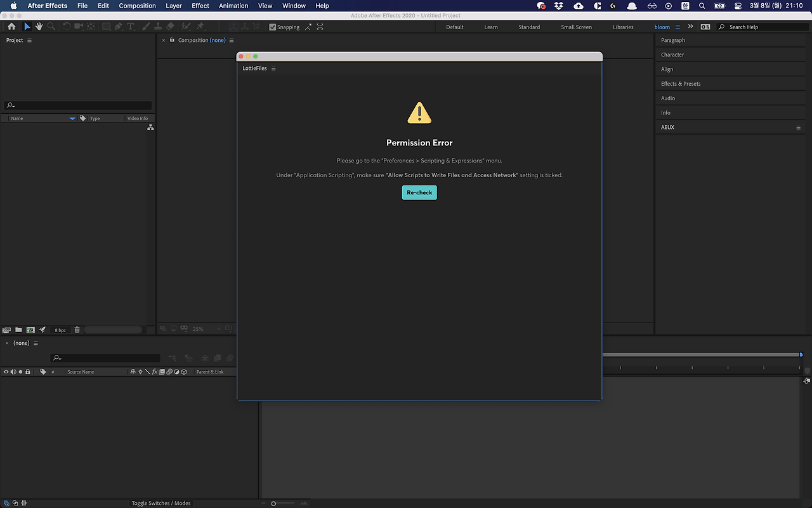
Task: Open the Effect menu
Action: coord(200,6)
